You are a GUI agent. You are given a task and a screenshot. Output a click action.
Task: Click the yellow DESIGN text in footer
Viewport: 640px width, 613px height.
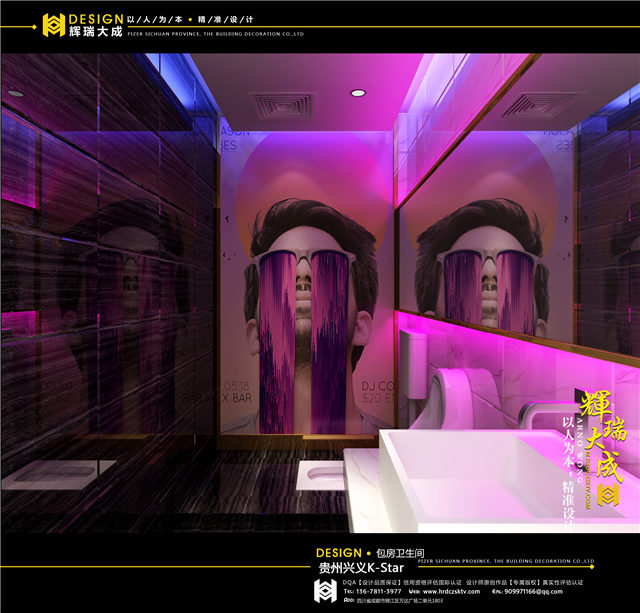338,552
